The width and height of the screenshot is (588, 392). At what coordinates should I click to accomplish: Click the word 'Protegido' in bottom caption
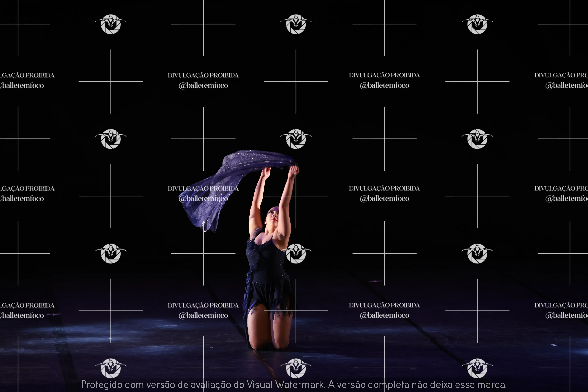click(x=102, y=384)
